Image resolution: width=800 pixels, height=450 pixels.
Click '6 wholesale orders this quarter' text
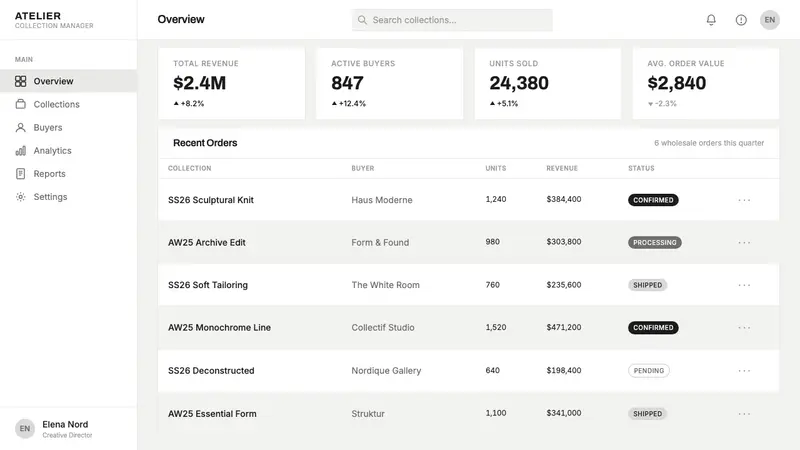(709, 143)
